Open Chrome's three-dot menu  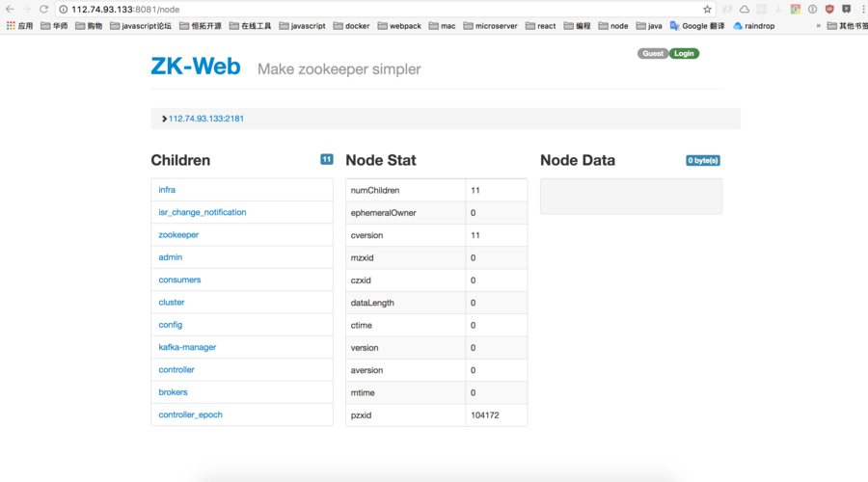click(861, 9)
